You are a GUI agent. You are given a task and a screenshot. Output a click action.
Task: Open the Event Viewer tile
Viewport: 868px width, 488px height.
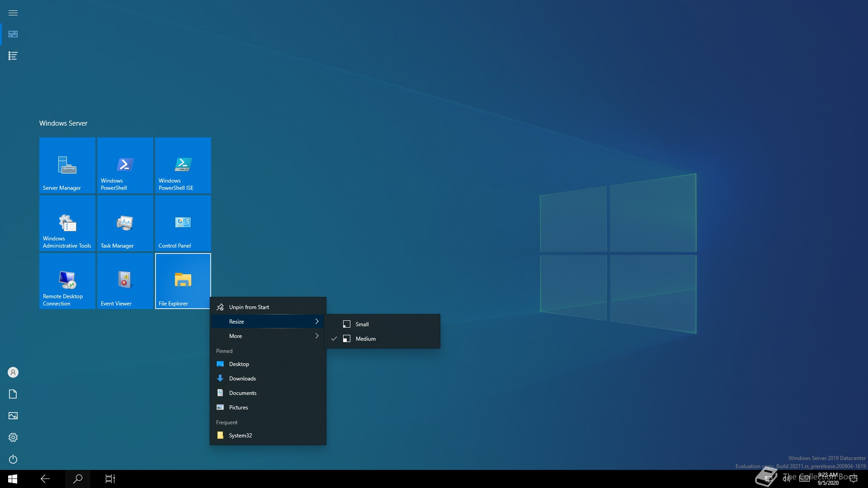pyautogui.click(x=125, y=281)
